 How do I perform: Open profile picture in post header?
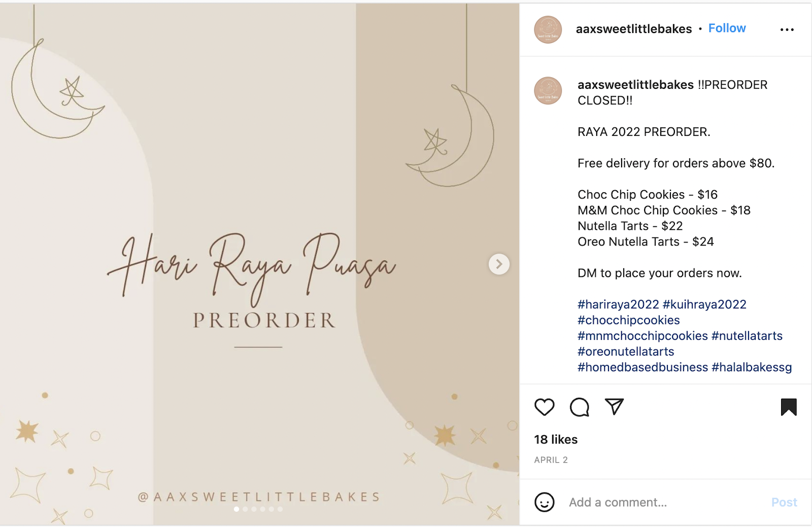[x=548, y=29]
